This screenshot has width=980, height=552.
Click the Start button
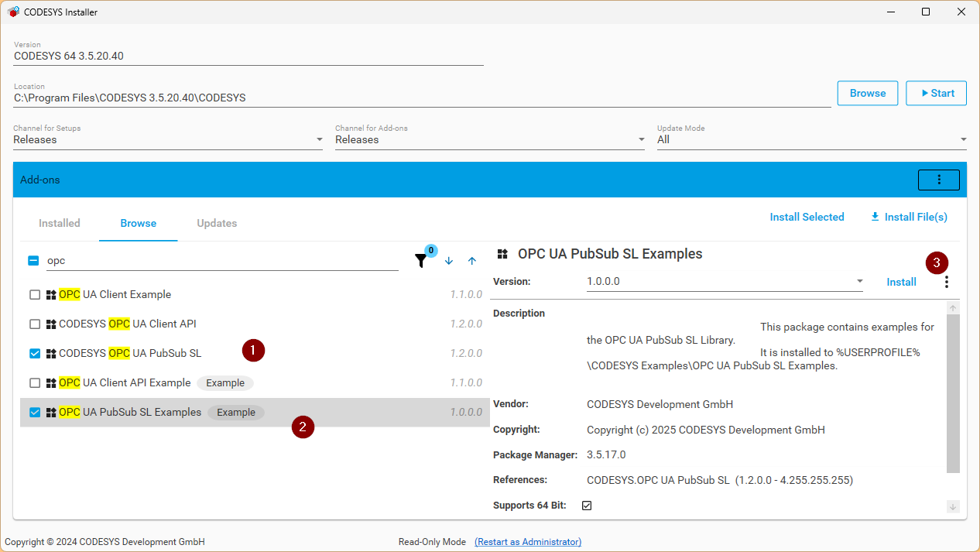click(936, 93)
